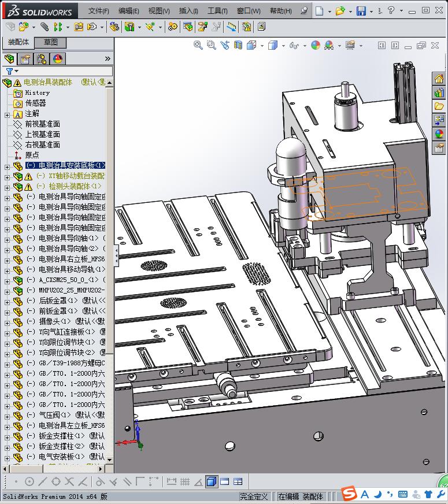Click the Sogou input method S icon
The image size is (448, 504).
(349, 494)
